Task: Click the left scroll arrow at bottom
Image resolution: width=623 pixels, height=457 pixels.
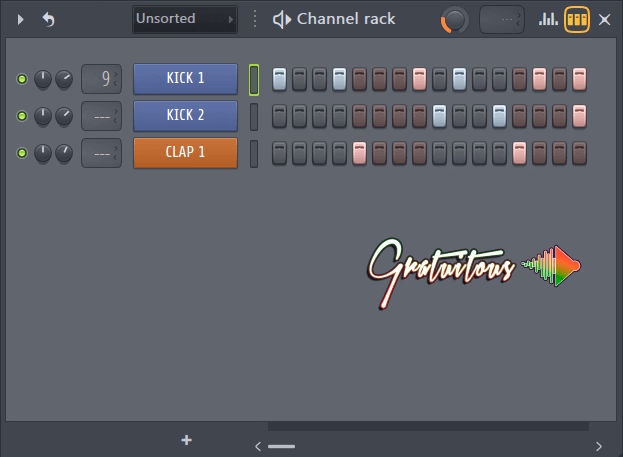Action: tap(258, 446)
